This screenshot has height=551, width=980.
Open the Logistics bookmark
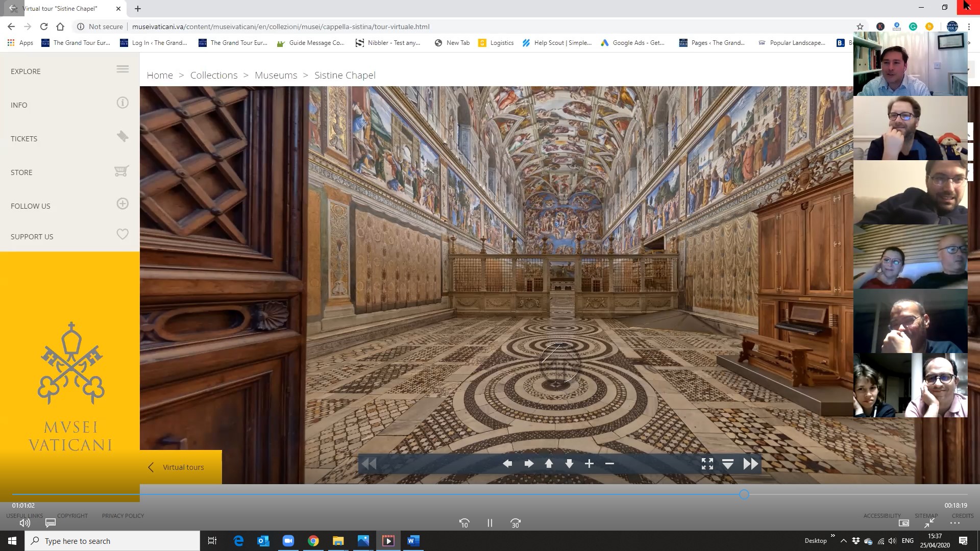(x=496, y=43)
